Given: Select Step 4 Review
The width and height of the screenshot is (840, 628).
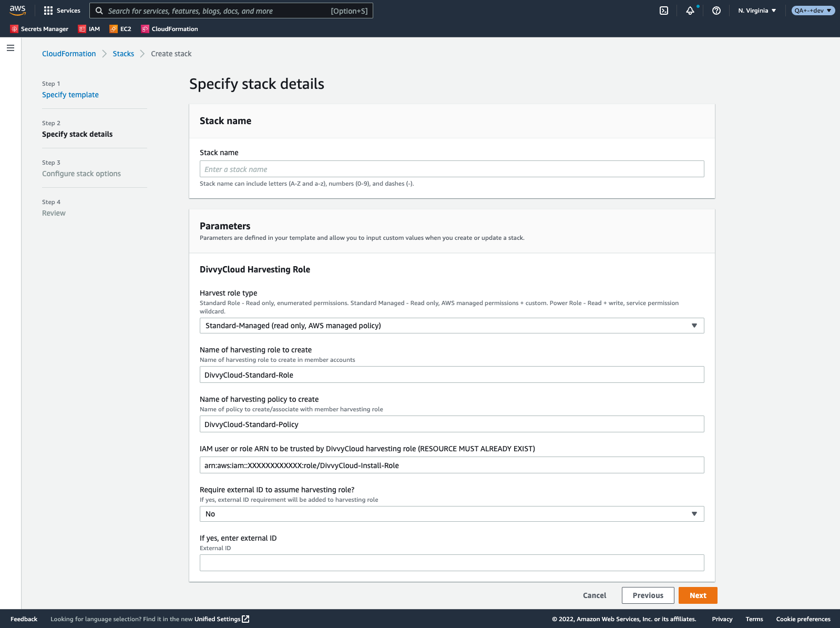Looking at the screenshot, I should click(x=54, y=213).
